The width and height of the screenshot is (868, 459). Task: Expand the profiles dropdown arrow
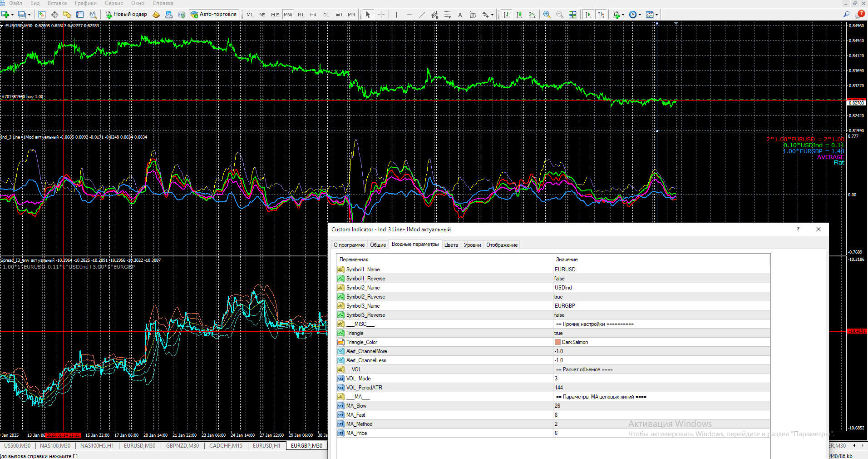[29, 15]
